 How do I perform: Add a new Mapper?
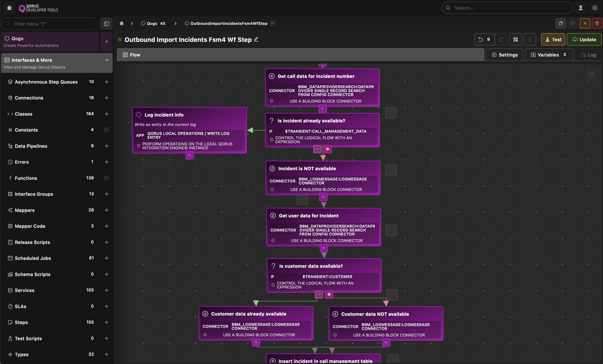(106, 210)
